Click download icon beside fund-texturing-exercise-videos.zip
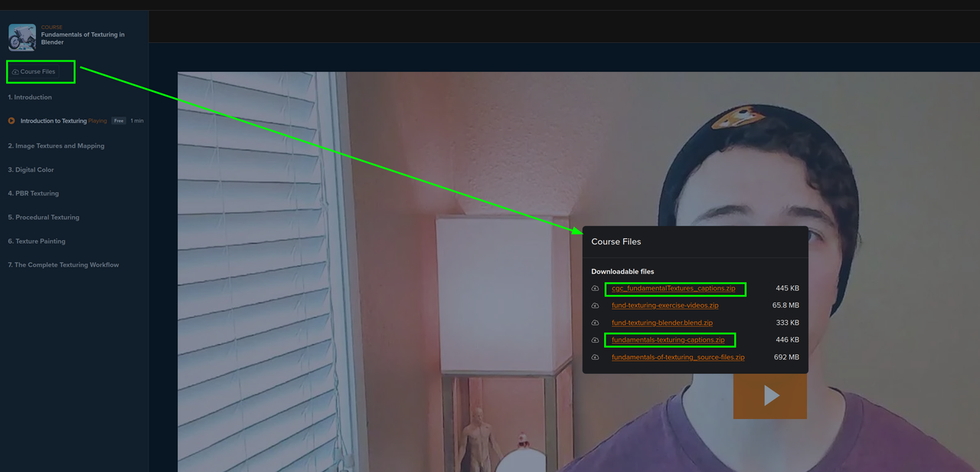Screen dimensions: 980x472 tap(595, 306)
